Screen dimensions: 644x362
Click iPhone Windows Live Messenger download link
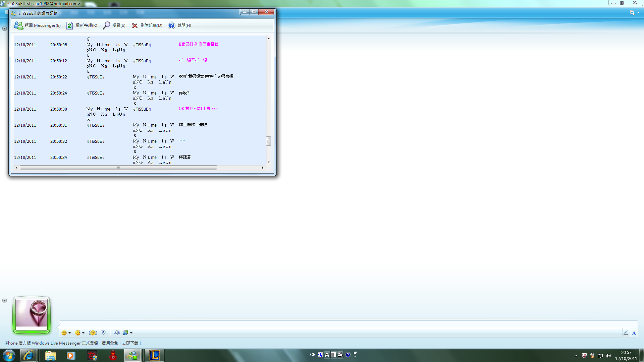click(73, 343)
